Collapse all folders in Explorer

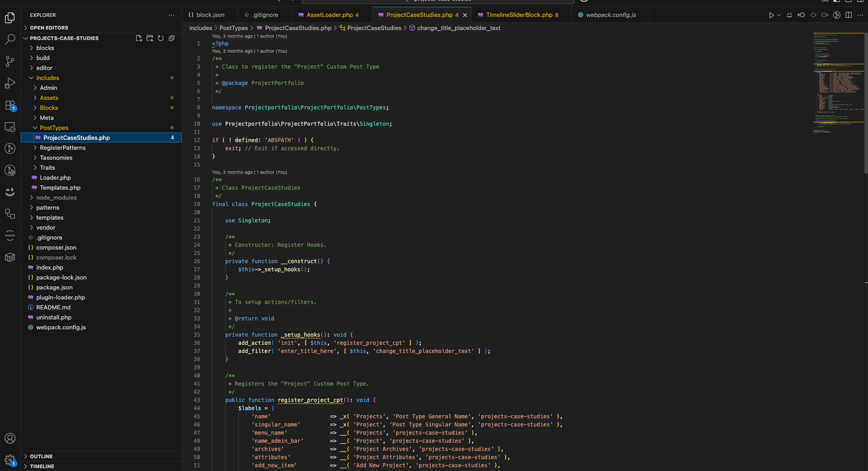point(171,38)
